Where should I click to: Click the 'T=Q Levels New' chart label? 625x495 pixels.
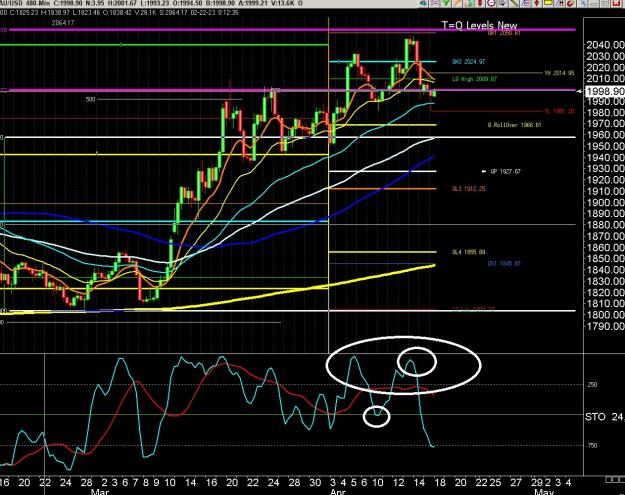(480, 25)
